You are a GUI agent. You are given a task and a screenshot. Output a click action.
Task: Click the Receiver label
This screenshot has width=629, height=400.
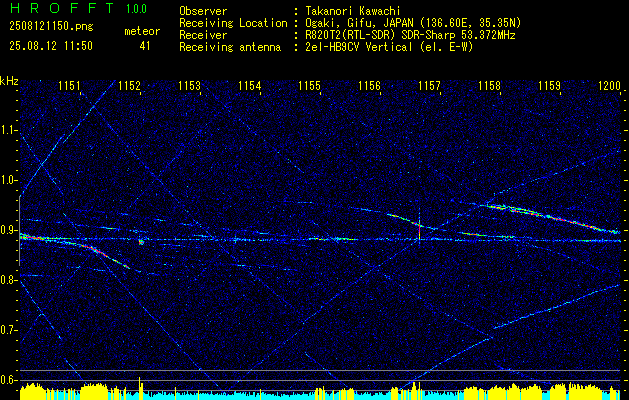pyautogui.click(x=203, y=35)
